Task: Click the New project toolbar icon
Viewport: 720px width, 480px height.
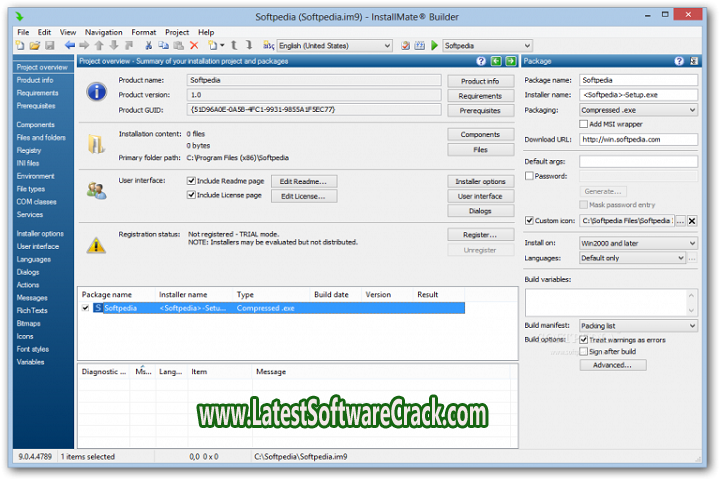Action: click(x=21, y=46)
